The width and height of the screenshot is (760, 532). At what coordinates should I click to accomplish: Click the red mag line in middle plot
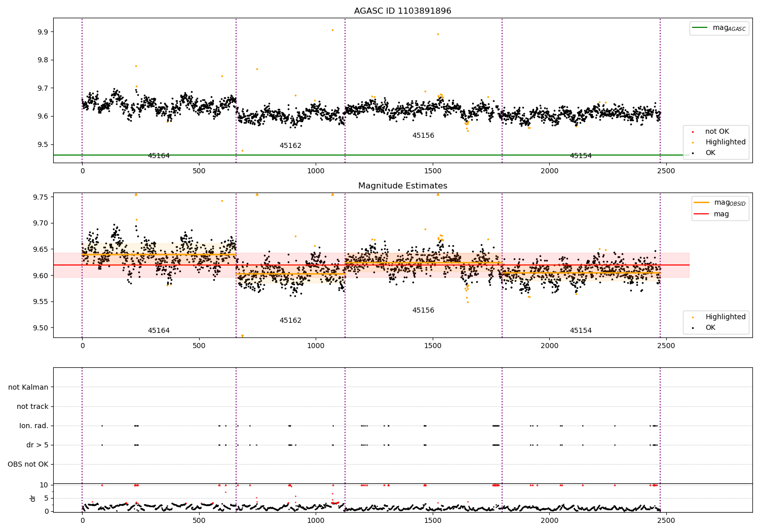[x=371, y=265]
